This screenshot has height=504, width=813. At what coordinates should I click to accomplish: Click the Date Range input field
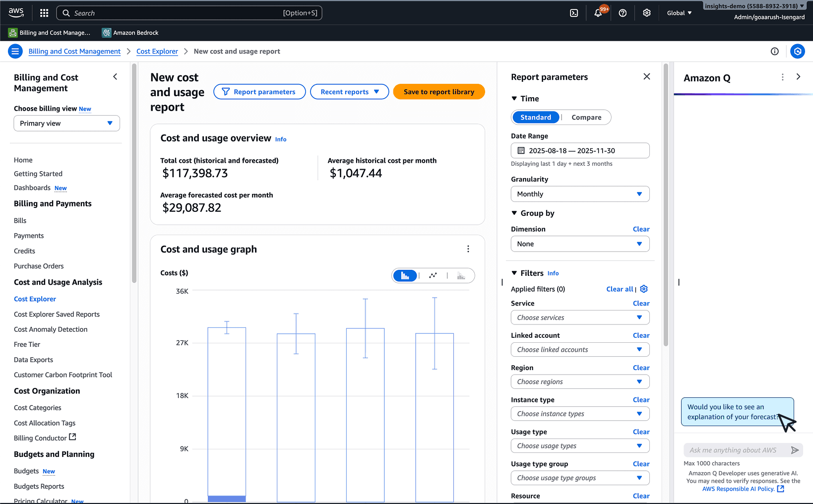580,151
